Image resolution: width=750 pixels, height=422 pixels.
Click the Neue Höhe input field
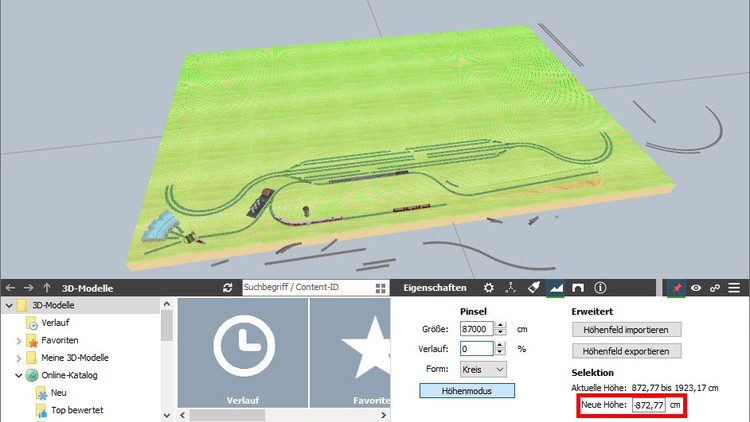(649, 405)
